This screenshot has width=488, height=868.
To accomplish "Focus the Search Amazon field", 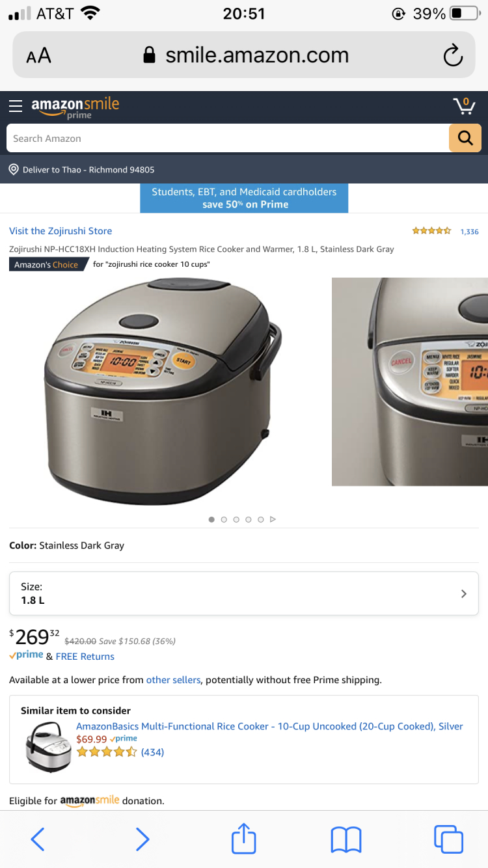I will click(228, 138).
